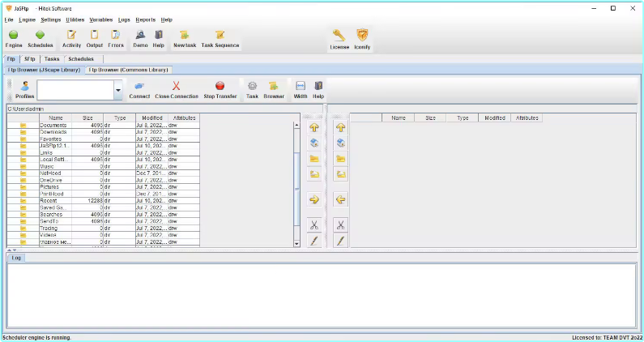Click the Connect icon

[139, 90]
